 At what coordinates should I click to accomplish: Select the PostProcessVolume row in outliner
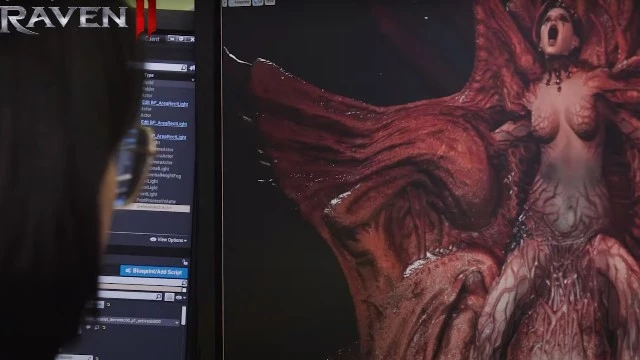[156, 201]
